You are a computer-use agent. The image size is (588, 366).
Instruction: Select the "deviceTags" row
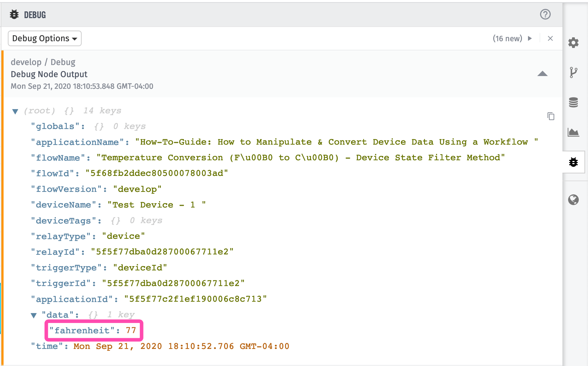(x=97, y=221)
